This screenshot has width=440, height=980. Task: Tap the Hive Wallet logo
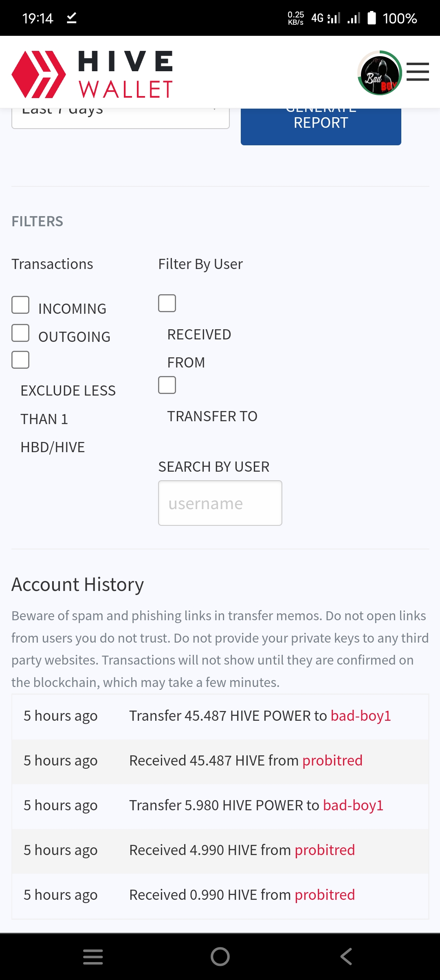pyautogui.click(x=92, y=74)
